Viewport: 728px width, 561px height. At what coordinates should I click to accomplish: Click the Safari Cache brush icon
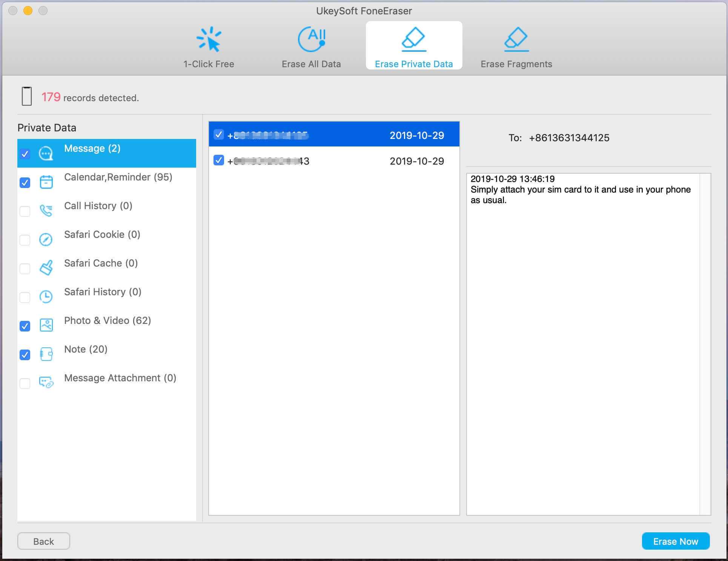[x=46, y=268]
